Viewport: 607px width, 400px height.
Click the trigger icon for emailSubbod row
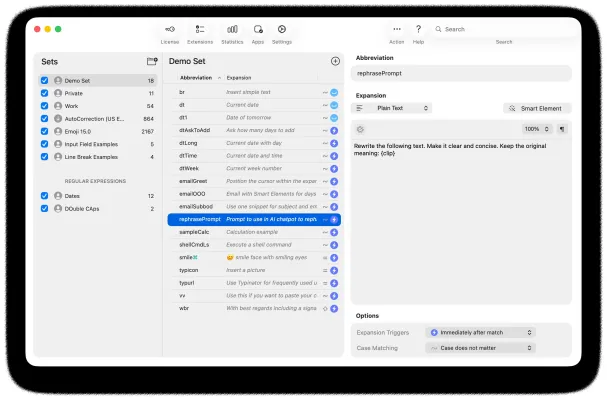[x=334, y=207]
